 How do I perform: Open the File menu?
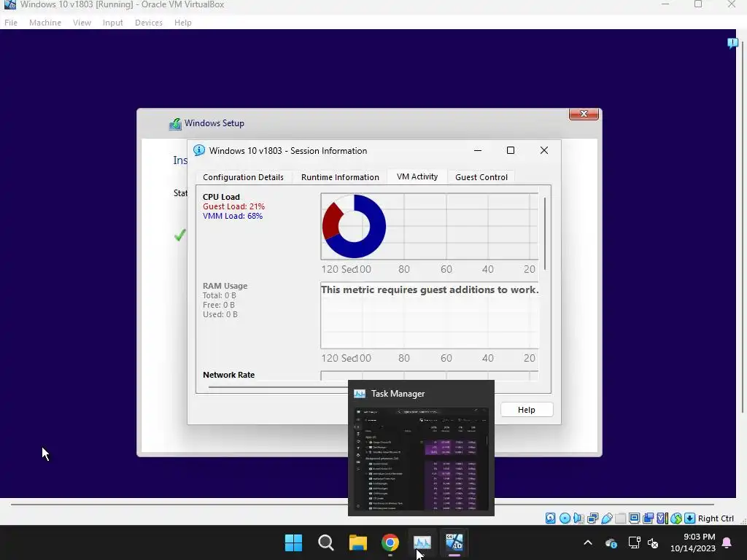(x=11, y=23)
